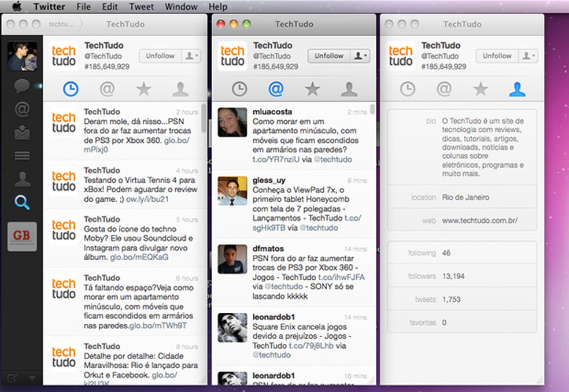The height and width of the screenshot is (392, 569).
Task: Open the Timeline speech bubble icon in sidebar
Action: (21, 84)
